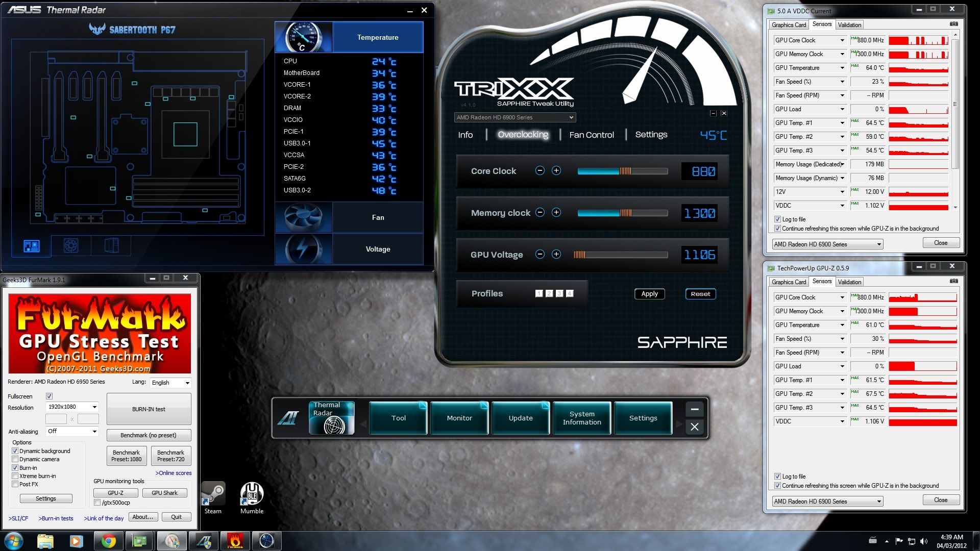
Task: Open the Temperature gauge icon in Thermal Radar
Action: (304, 37)
